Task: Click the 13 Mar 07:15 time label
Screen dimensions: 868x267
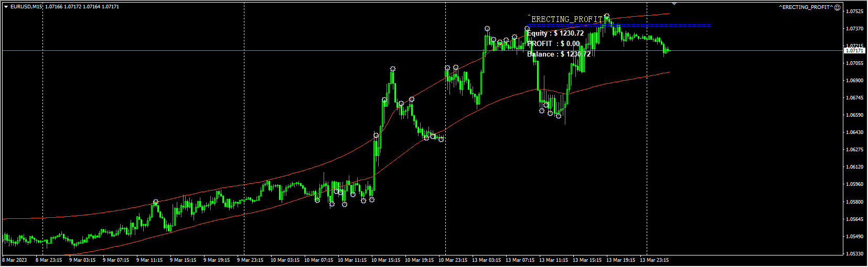Action: (520, 260)
